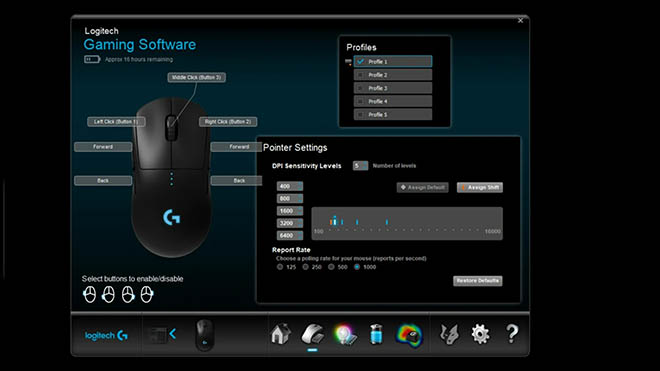
Task: Click the 6400 DPI marker on the slider
Action: (387, 222)
